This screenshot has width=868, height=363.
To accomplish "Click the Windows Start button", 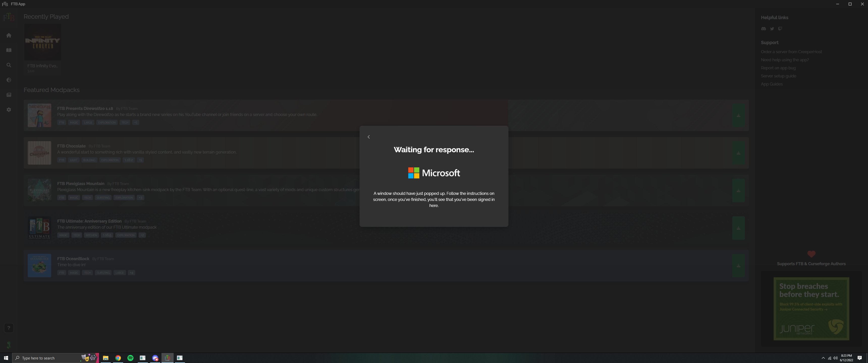I will click(x=6, y=358).
